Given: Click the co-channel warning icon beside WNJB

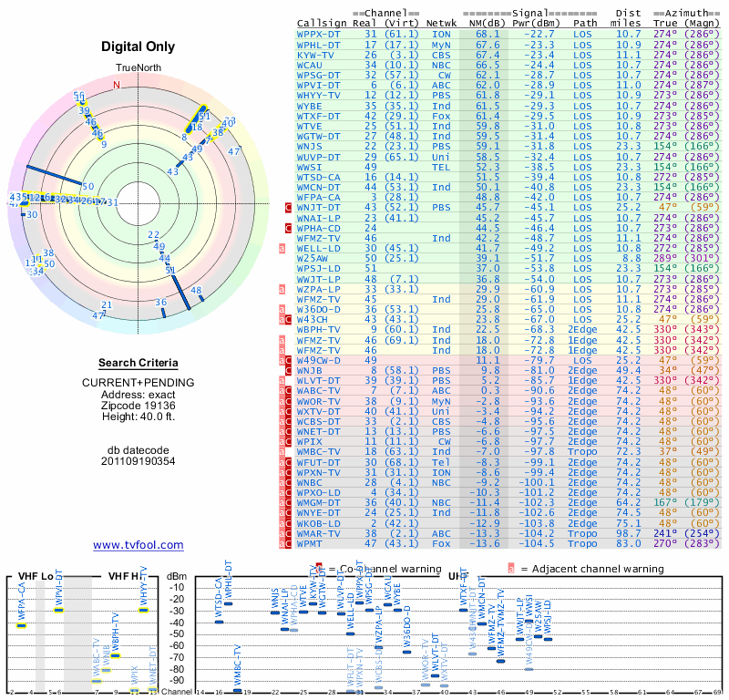Looking at the screenshot, I should tap(288, 369).
